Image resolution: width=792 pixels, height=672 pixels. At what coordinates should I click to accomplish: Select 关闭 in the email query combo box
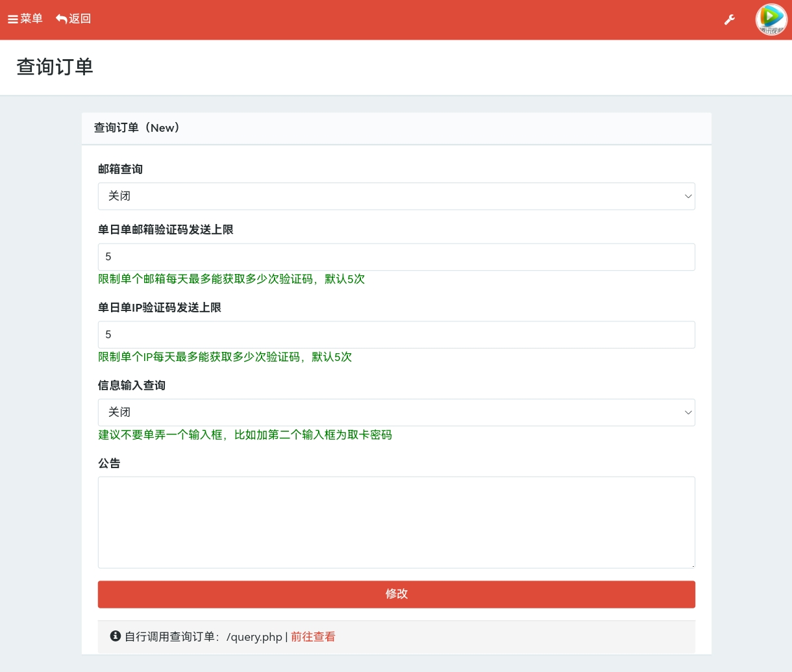click(x=397, y=195)
